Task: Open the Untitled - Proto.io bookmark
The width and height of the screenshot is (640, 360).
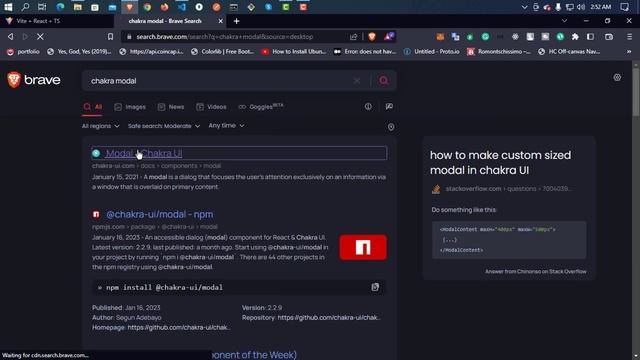Action: click(x=431, y=51)
